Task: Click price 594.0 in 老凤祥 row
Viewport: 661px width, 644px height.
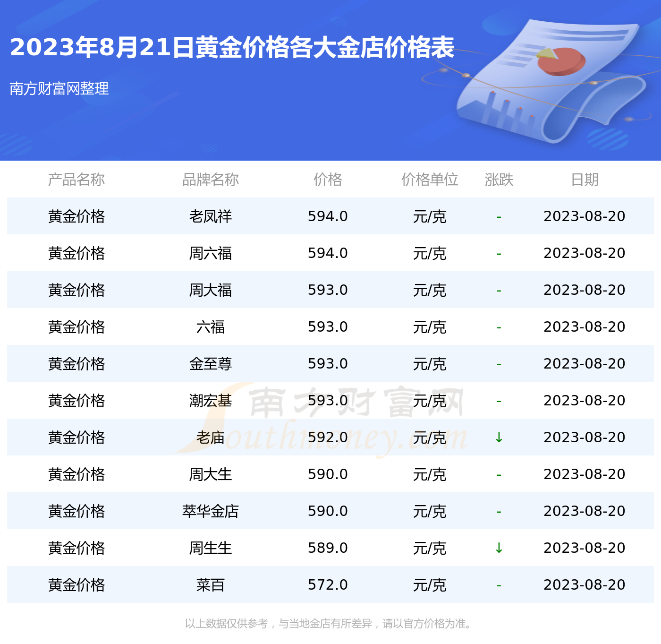Action: coord(328,216)
